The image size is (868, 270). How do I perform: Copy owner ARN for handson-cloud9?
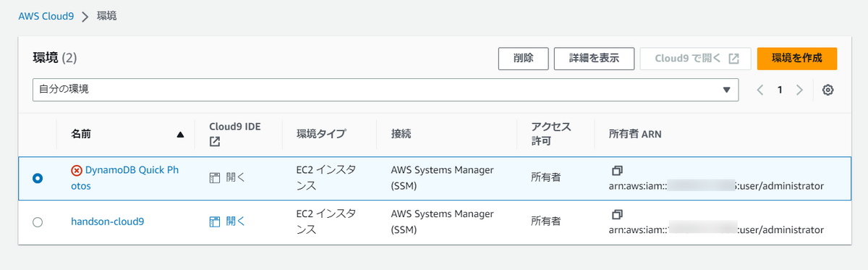click(x=616, y=215)
